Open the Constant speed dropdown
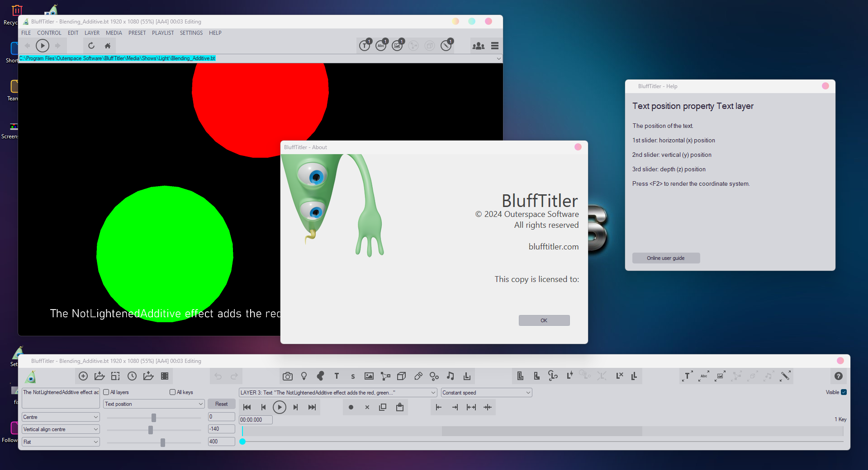Image resolution: width=868 pixels, height=470 pixels. (486, 393)
